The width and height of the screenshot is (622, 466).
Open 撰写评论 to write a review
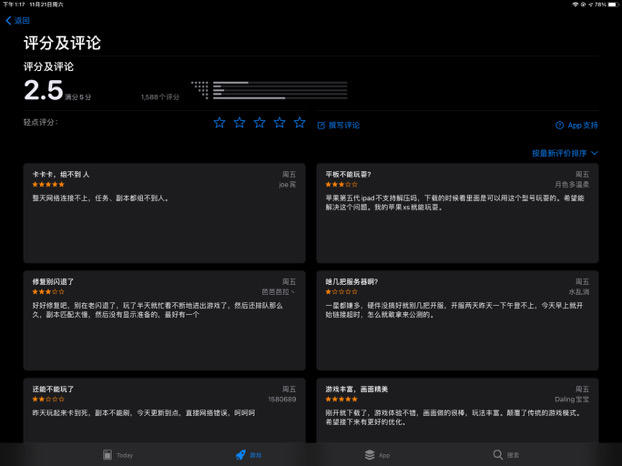click(338, 125)
